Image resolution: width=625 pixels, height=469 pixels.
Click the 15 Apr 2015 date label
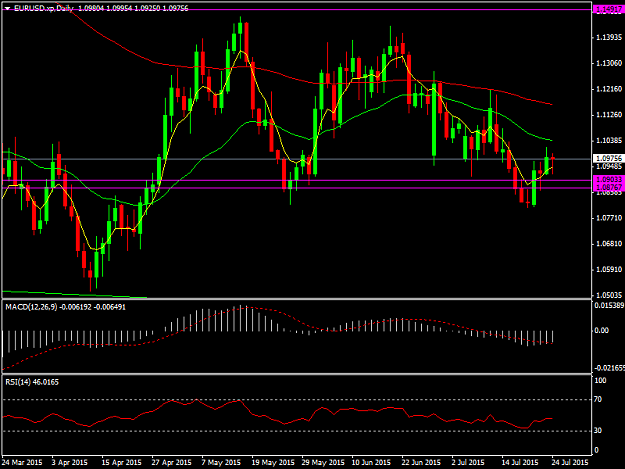[x=121, y=462]
